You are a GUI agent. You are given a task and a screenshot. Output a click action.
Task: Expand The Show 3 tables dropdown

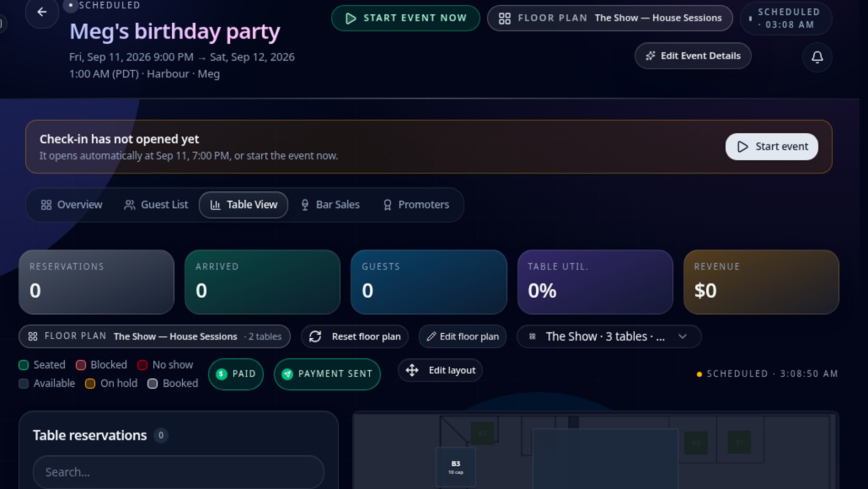click(609, 337)
